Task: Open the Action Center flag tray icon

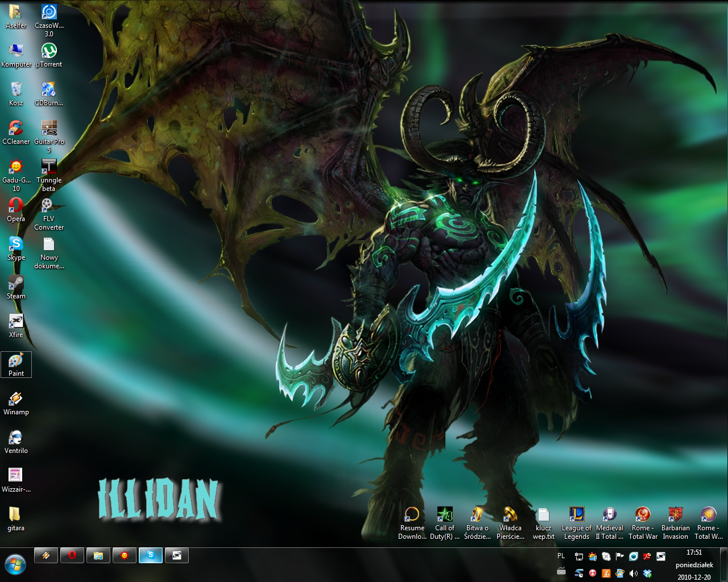Action: click(x=620, y=556)
